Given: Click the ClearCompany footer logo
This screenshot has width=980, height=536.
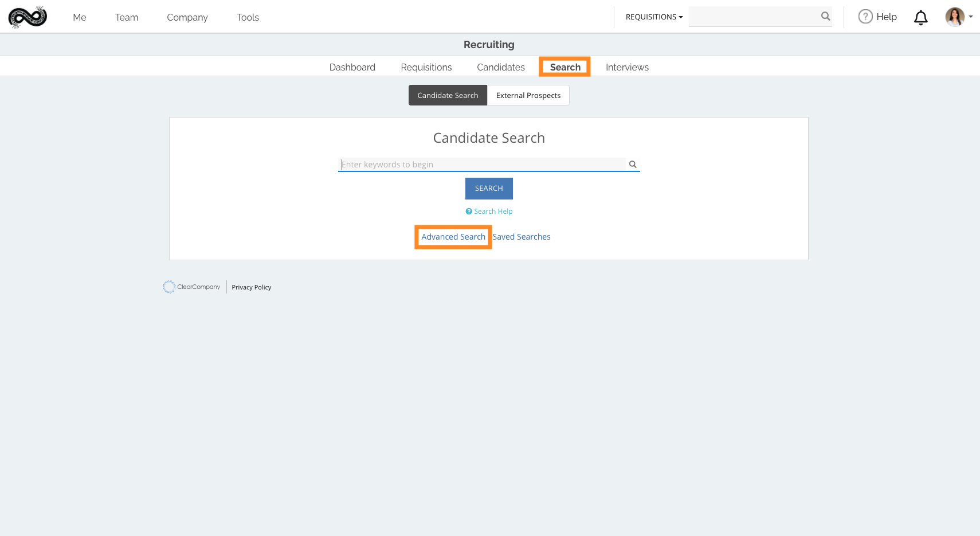Looking at the screenshot, I should coord(191,287).
